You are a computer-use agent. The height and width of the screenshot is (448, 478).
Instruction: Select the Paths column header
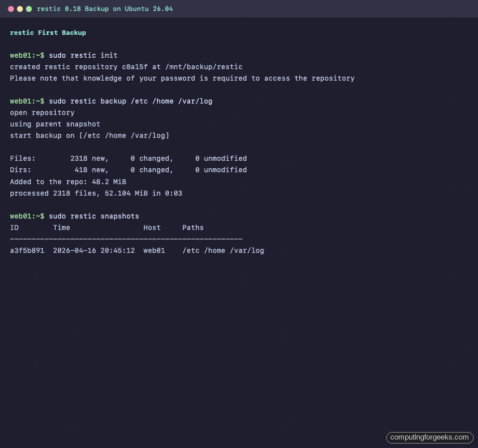click(x=193, y=227)
